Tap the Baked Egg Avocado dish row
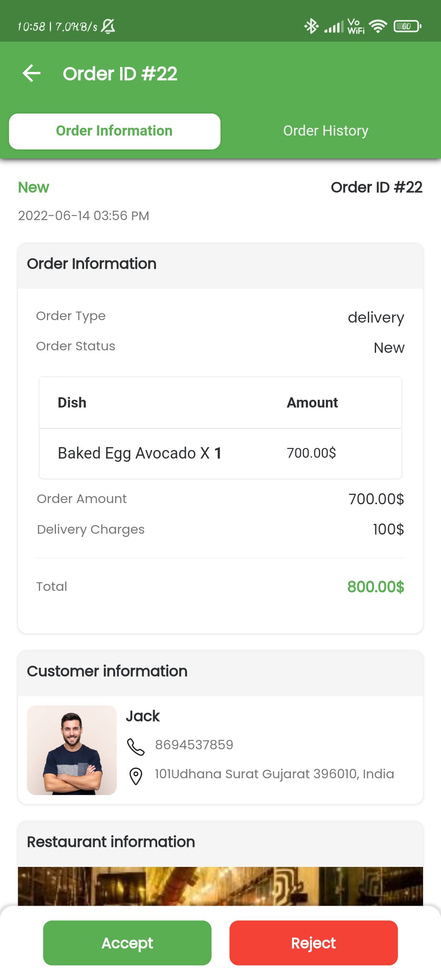The image size is (441, 980). pyautogui.click(x=220, y=453)
